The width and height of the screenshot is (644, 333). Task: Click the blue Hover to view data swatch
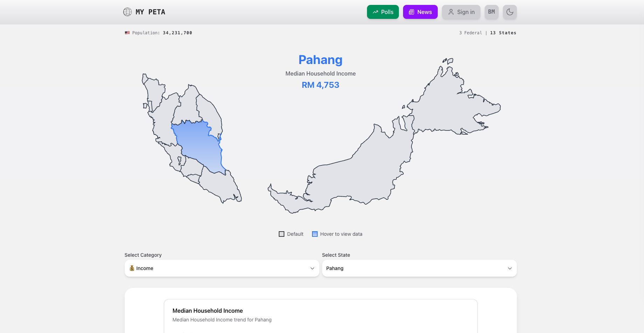(315, 234)
